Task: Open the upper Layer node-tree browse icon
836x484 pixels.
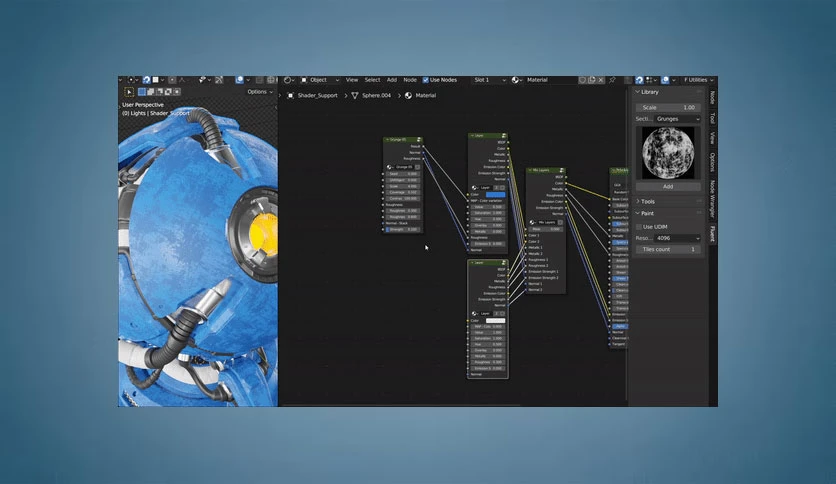Action: [x=475, y=188]
